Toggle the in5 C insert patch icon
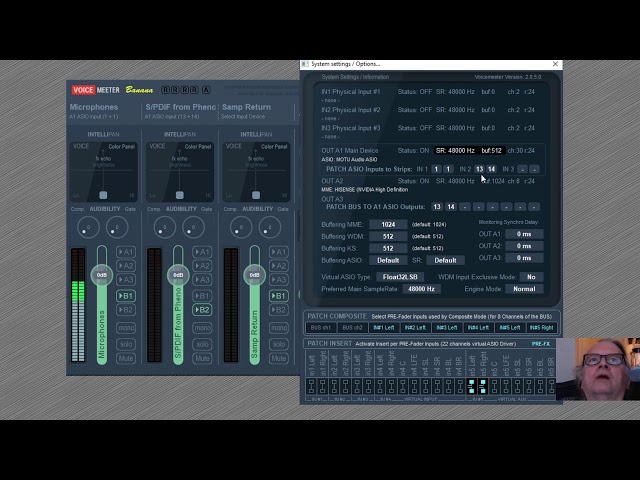Image resolution: width=640 pixels, height=480 pixels. click(x=494, y=386)
